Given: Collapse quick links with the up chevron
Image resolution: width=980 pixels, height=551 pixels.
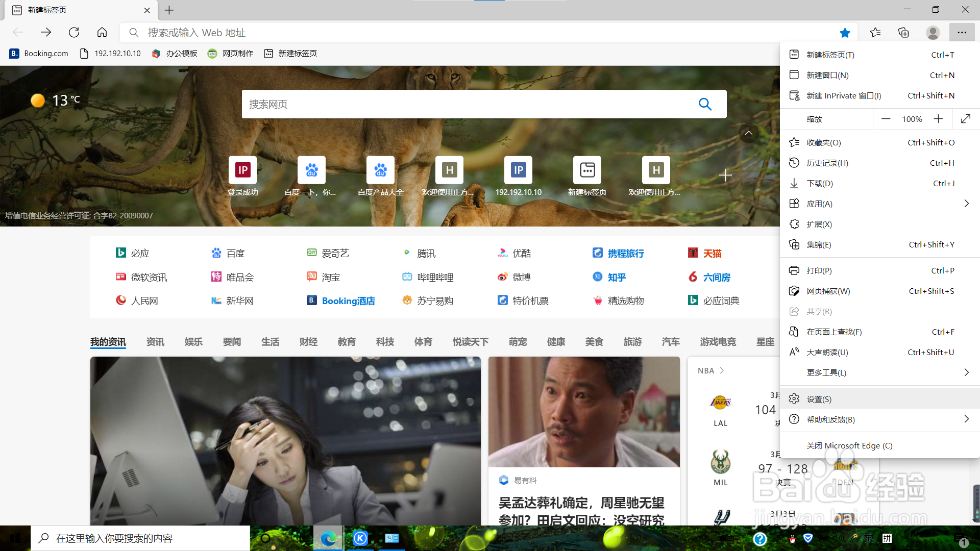Looking at the screenshot, I should click(748, 133).
